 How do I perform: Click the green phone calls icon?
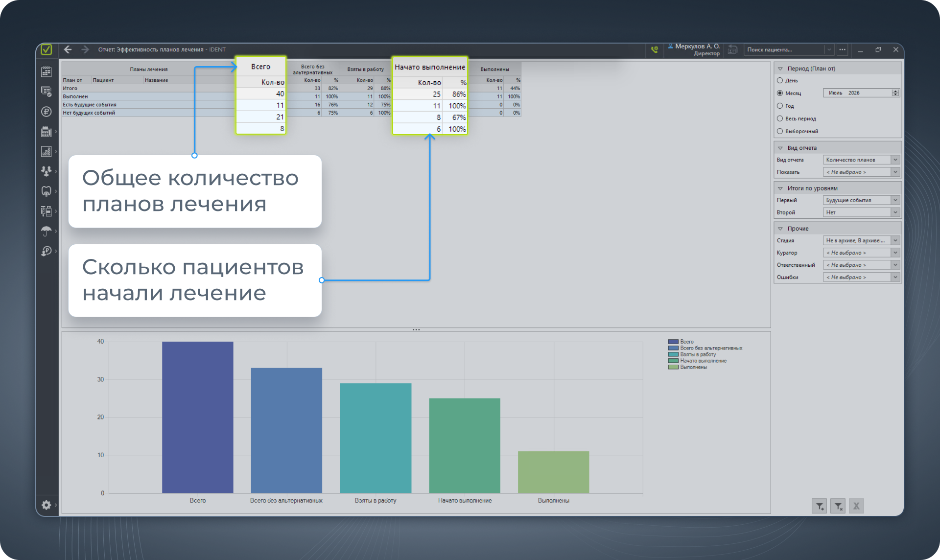click(655, 49)
